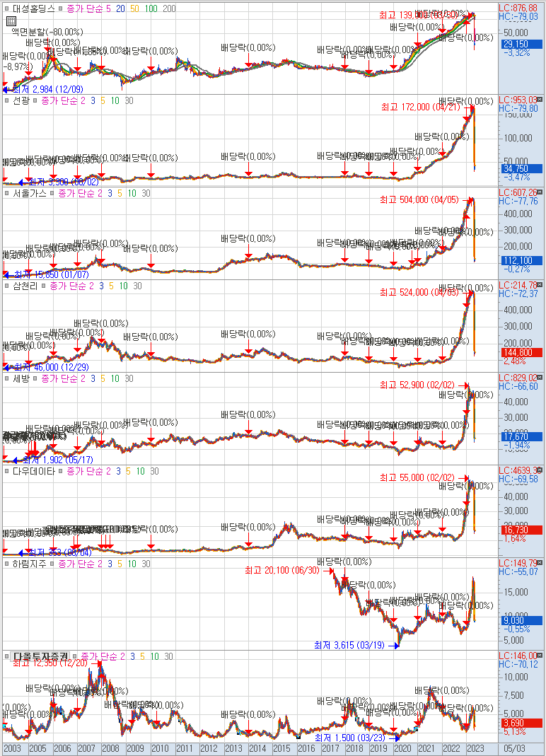546x756 pixels.
Task: Select the 세방 stock name label
Action: click(21, 378)
